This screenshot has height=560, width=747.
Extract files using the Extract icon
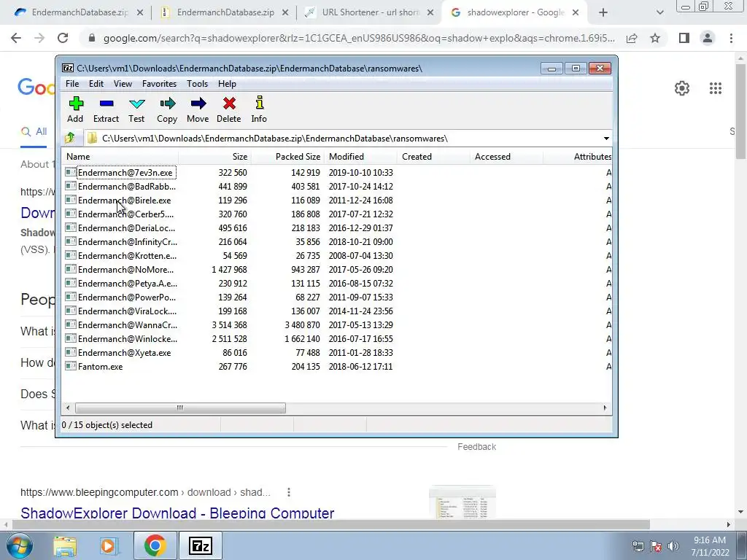tap(106, 109)
